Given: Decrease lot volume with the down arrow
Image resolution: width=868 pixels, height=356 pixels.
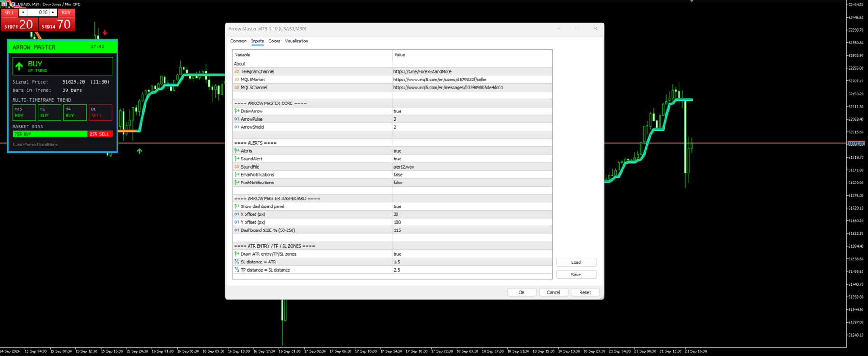Looking at the screenshot, I should coord(23,13).
